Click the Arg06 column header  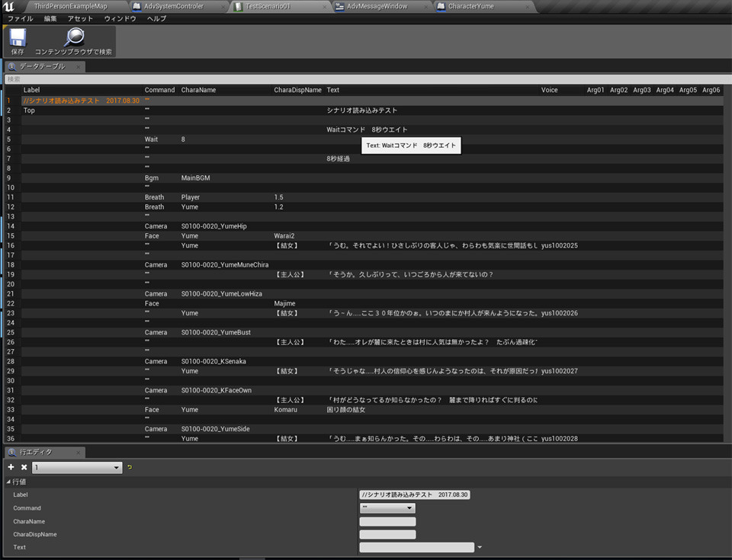click(711, 90)
